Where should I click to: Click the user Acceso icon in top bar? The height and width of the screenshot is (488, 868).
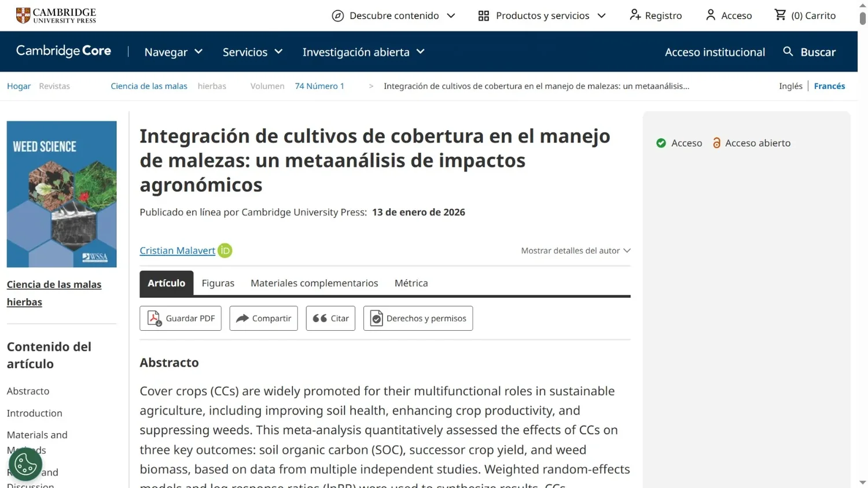(x=711, y=15)
